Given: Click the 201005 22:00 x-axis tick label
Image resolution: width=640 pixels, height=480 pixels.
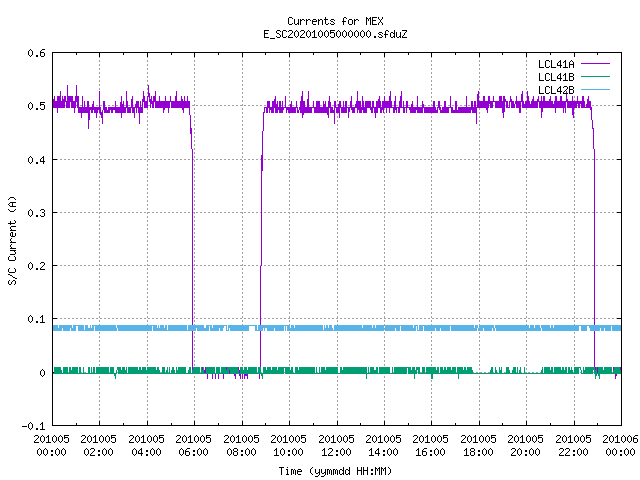Looking at the screenshot, I should [x=573, y=445].
